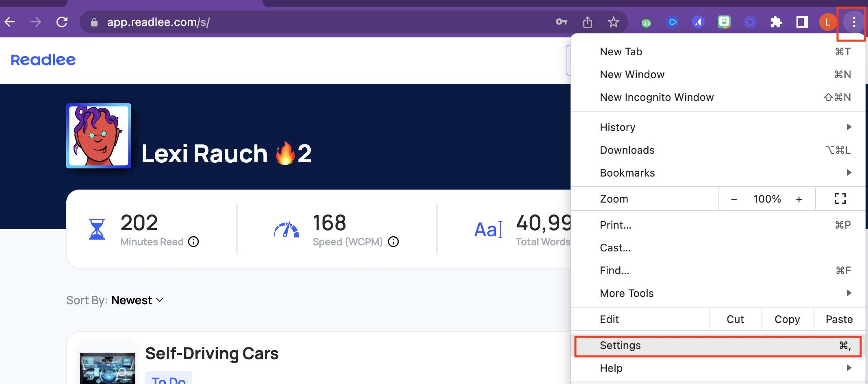Open Settings from the Chrome menu

(718, 345)
